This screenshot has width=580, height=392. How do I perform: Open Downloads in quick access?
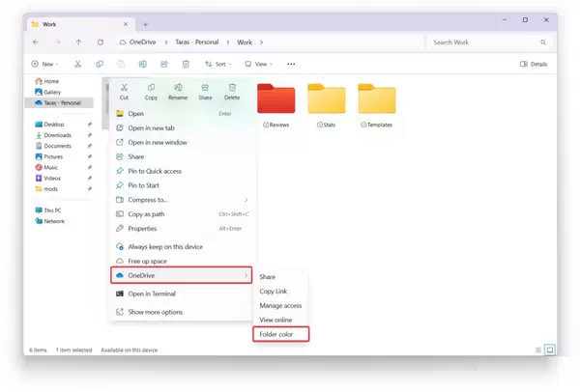[53, 135]
